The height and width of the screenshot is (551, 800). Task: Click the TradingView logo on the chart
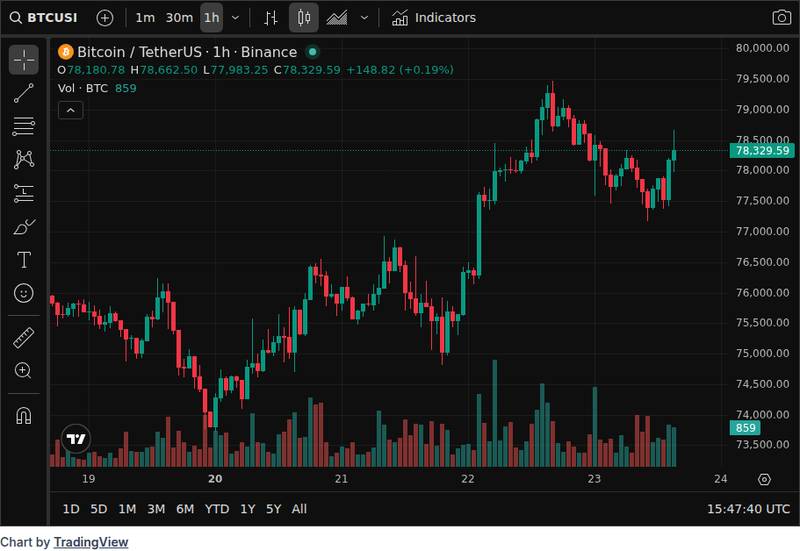[76, 438]
